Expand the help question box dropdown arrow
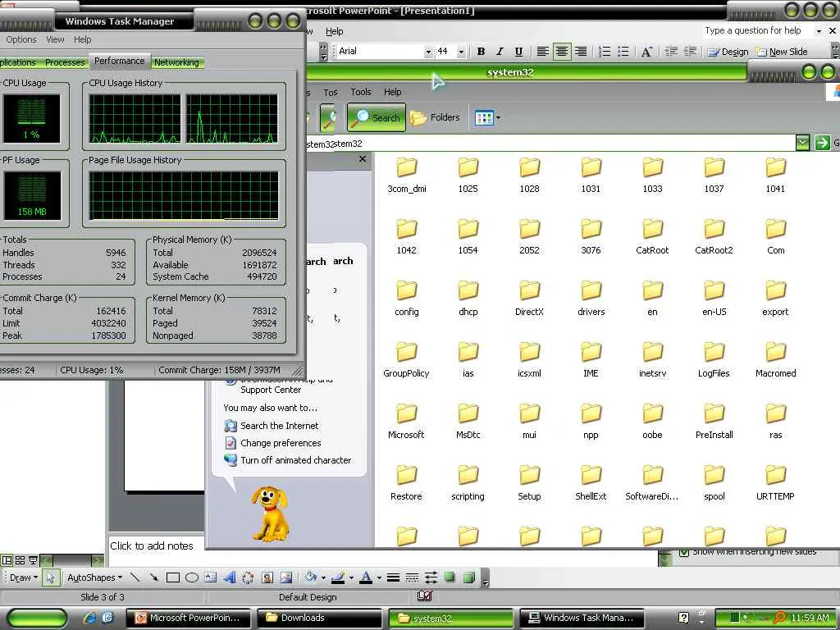This screenshot has width=840, height=630. tap(819, 31)
